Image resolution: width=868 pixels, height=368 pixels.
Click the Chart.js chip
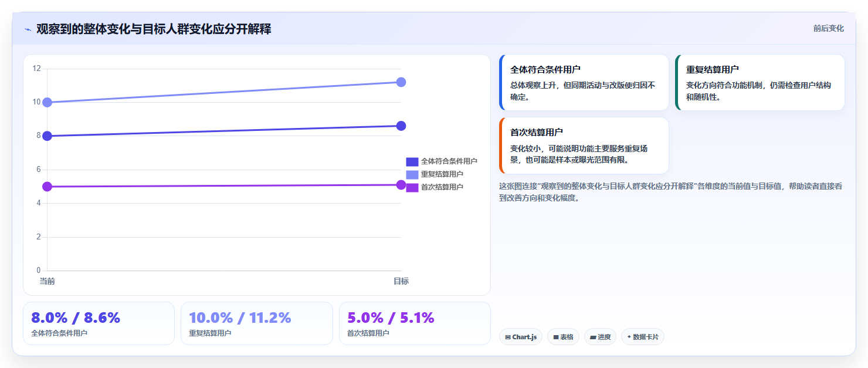coord(521,337)
